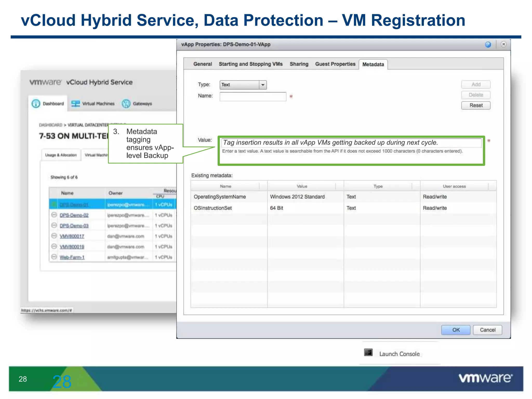Click the Cancel button

488,330
